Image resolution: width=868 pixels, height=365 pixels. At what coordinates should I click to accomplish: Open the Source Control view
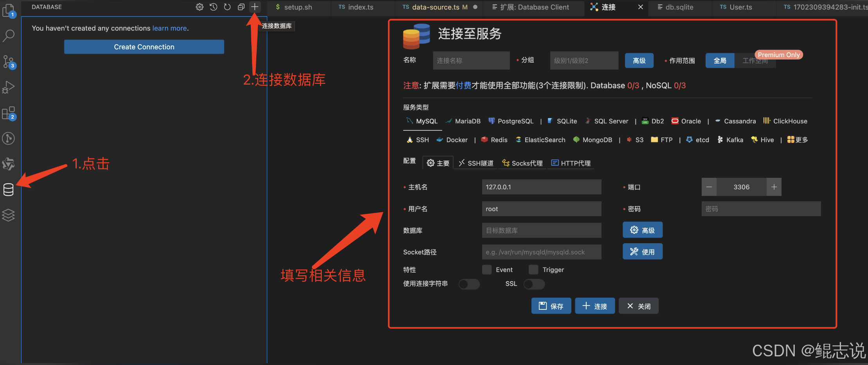pos(8,61)
